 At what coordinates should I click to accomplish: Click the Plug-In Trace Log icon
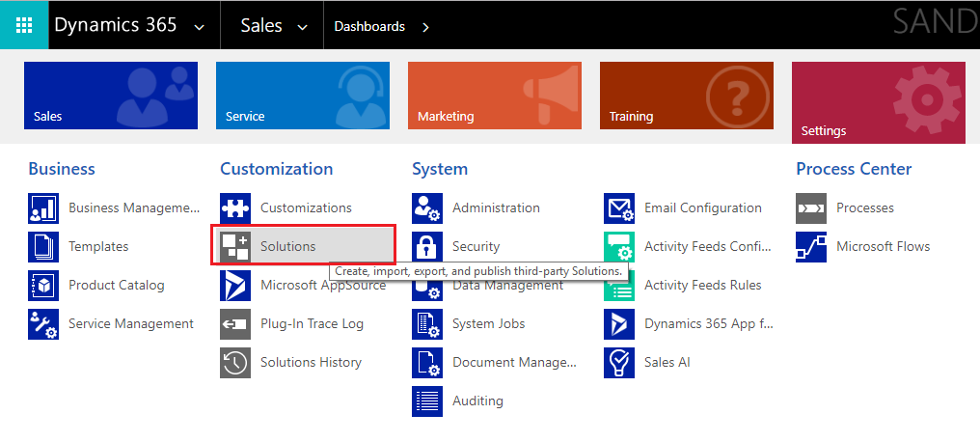click(235, 323)
